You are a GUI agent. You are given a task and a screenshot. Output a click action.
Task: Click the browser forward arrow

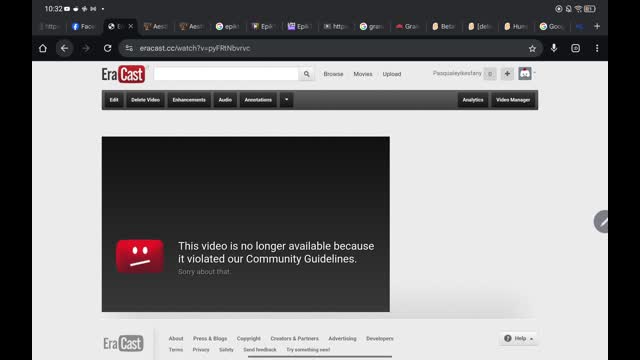86,48
